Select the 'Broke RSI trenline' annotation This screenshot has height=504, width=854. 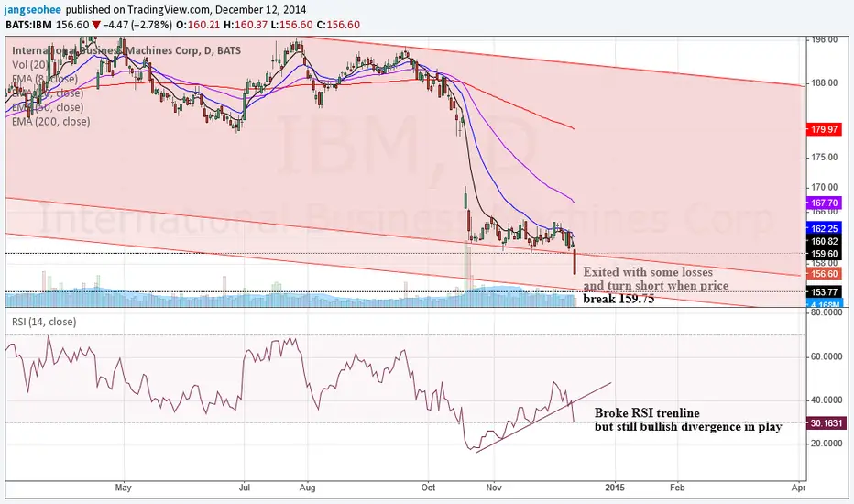[x=647, y=413]
